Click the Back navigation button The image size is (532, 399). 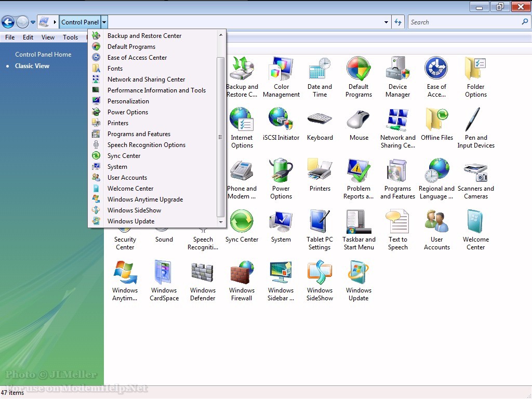click(x=8, y=22)
